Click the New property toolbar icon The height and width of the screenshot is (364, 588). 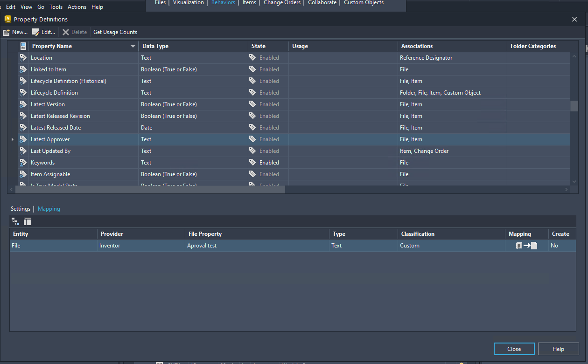[6, 32]
